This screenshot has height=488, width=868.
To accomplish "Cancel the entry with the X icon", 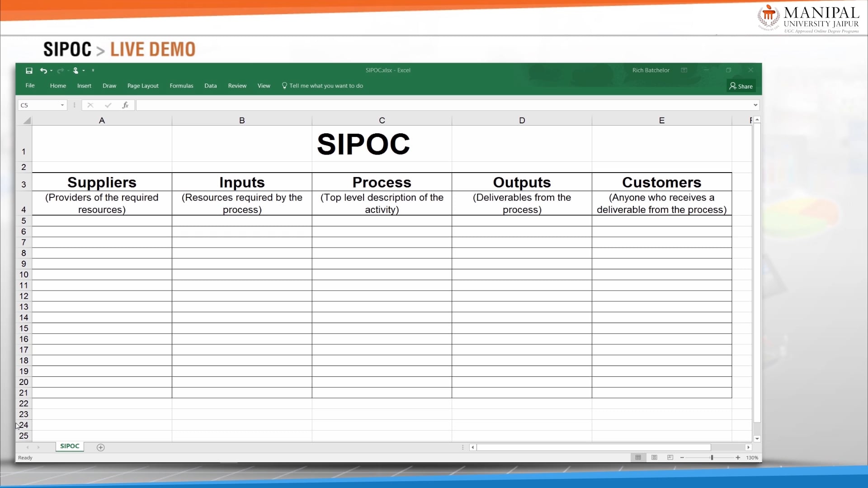I will [90, 105].
